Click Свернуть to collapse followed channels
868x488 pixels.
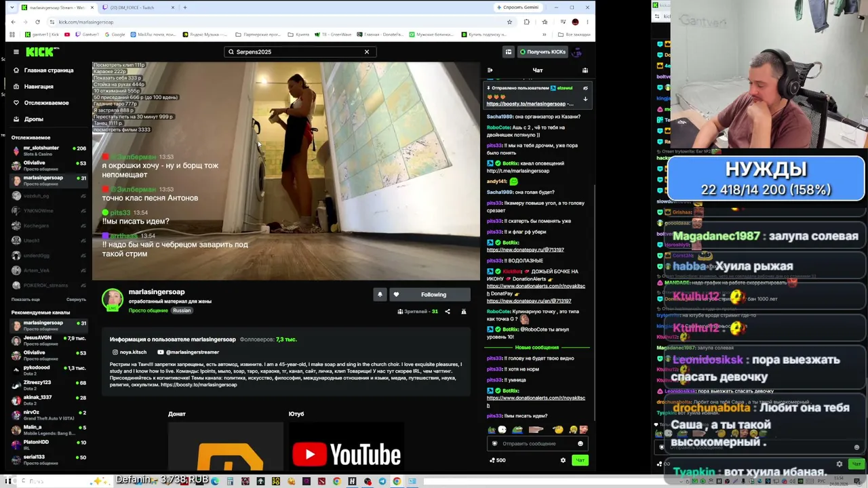[x=76, y=300]
